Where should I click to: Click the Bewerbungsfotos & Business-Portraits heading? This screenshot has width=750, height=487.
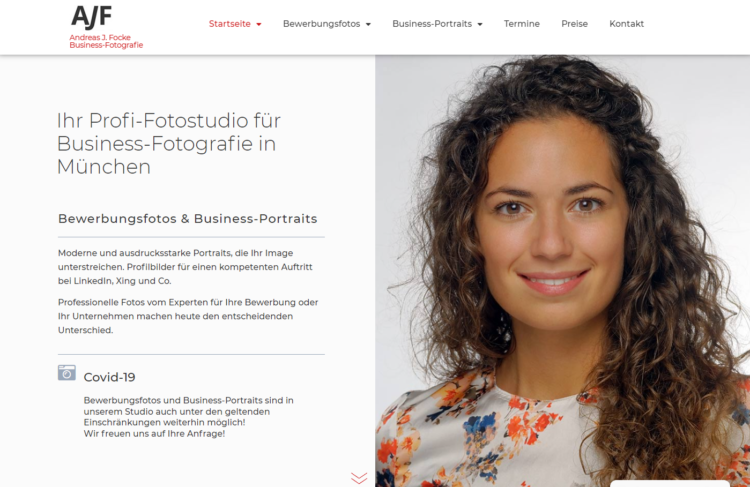[x=188, y=219]
